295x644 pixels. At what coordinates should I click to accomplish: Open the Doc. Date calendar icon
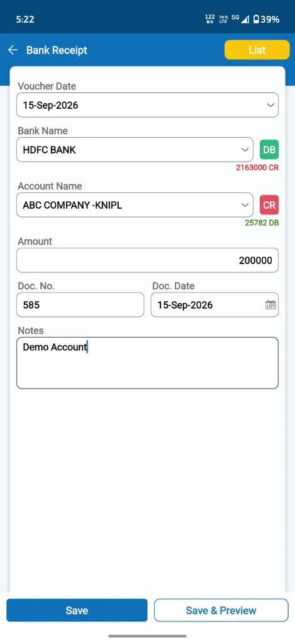[x=270, y=305]
